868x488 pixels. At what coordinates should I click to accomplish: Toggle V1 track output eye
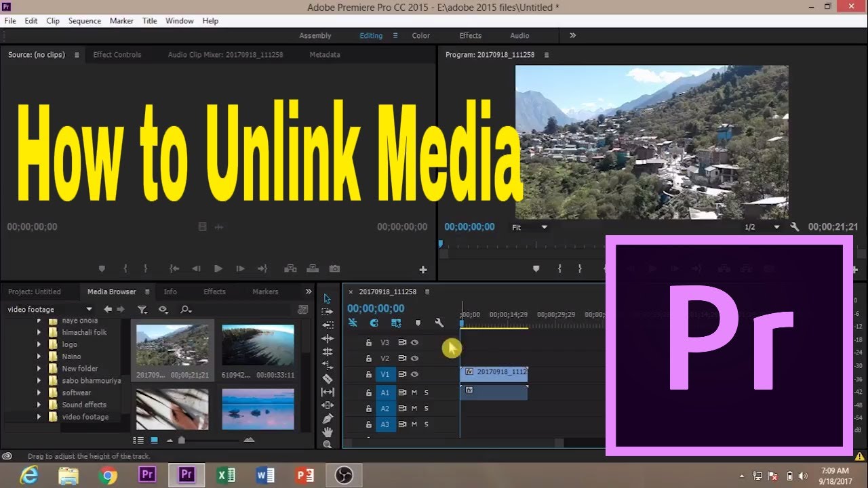click(414, 374)
